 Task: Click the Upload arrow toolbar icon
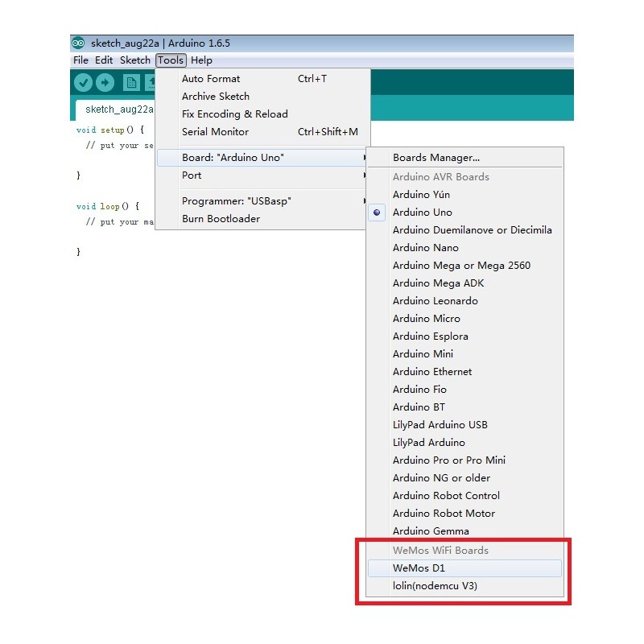point(105,83)
